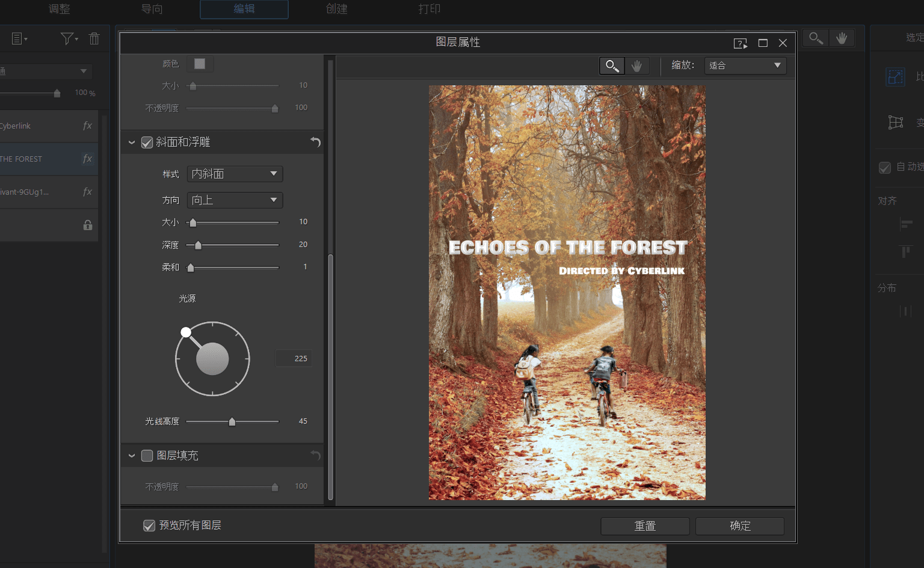Screen dimensions: 924x568
Task: Open the 缩放 dropdown showing 适合
Action: click(x=745, y=66)
